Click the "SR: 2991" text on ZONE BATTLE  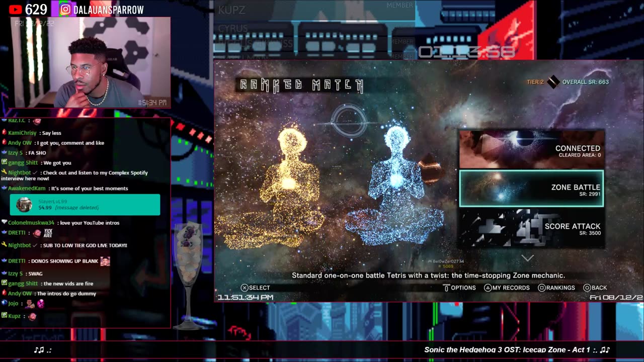(590, 194)
